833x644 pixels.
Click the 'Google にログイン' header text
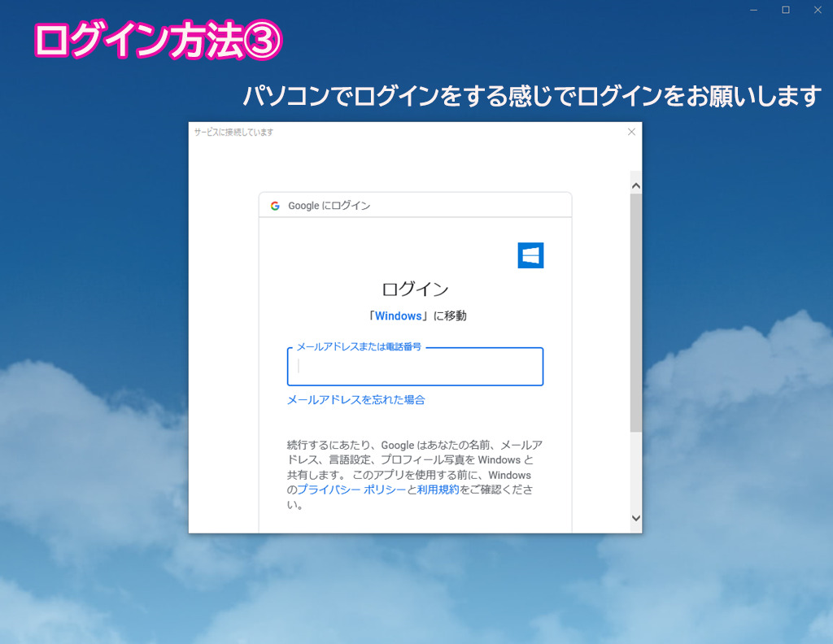pos(329,206)
